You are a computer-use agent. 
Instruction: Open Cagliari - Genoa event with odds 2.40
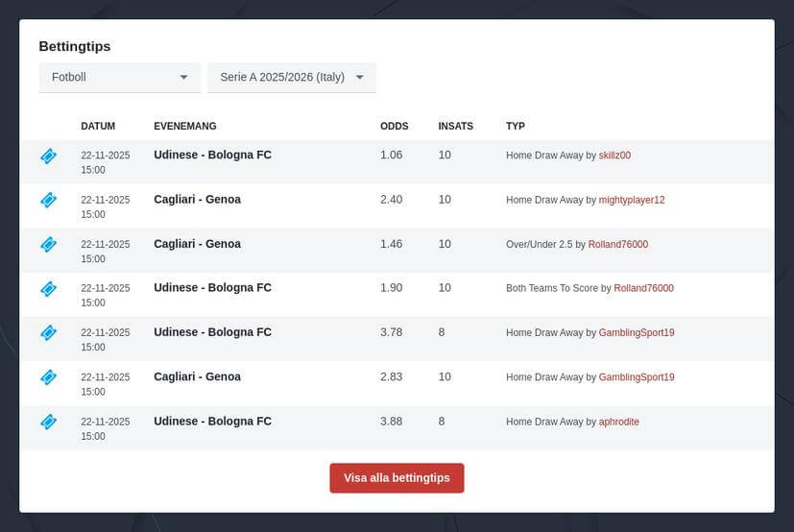197,200
